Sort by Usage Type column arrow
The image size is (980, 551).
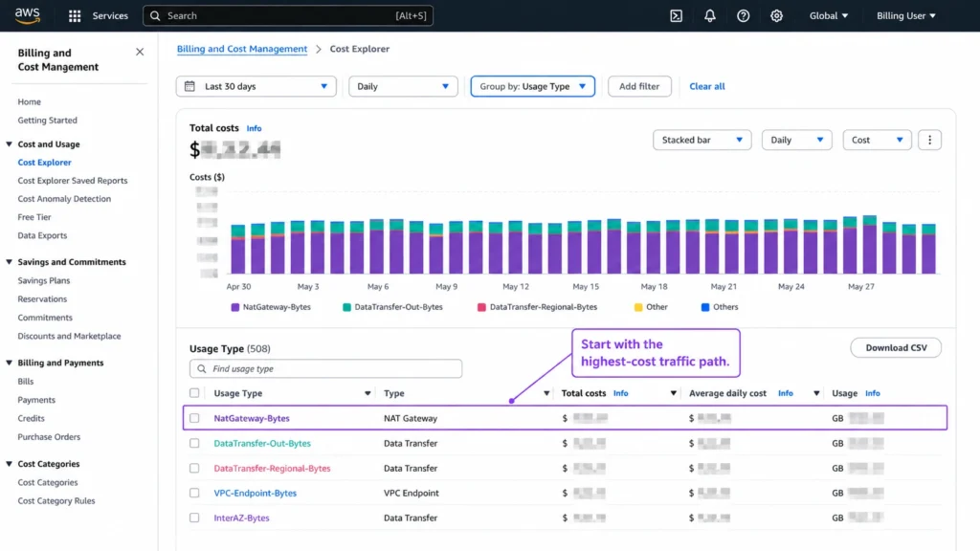click(367, 393)
